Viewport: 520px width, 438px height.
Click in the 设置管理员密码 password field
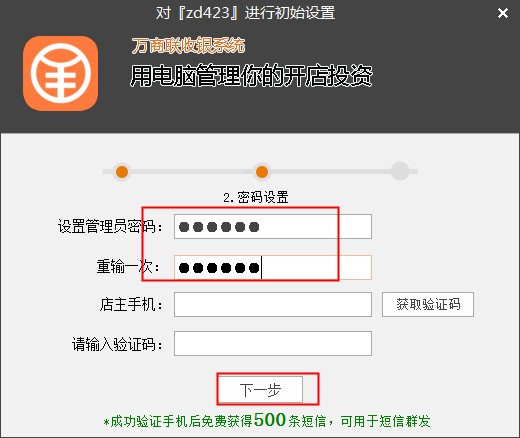coord(273,227)
